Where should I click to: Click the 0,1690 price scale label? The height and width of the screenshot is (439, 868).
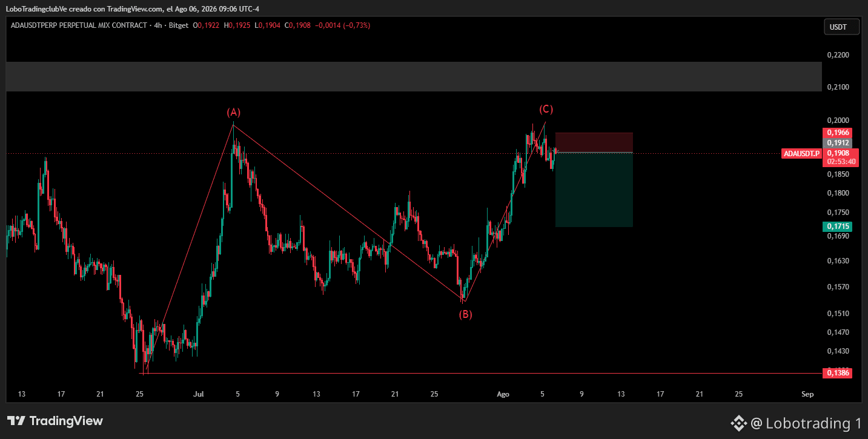coord(838,236)
